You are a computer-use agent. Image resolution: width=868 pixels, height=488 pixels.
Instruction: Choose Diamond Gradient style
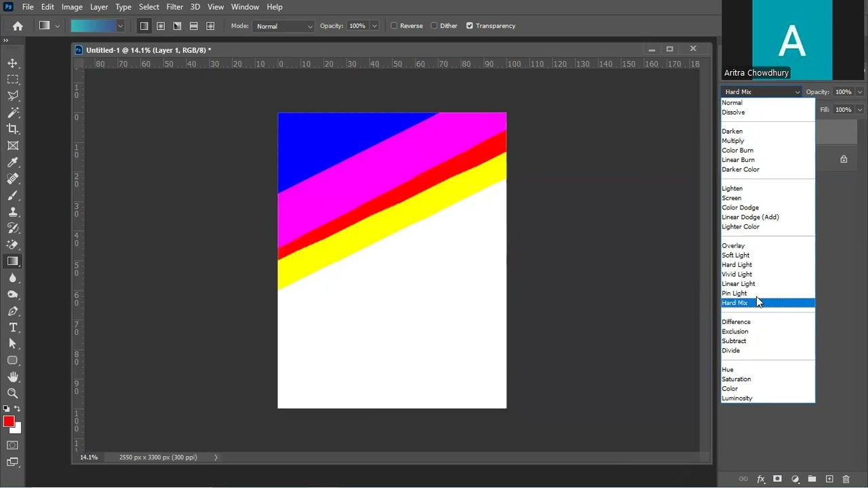coord(210,26)
